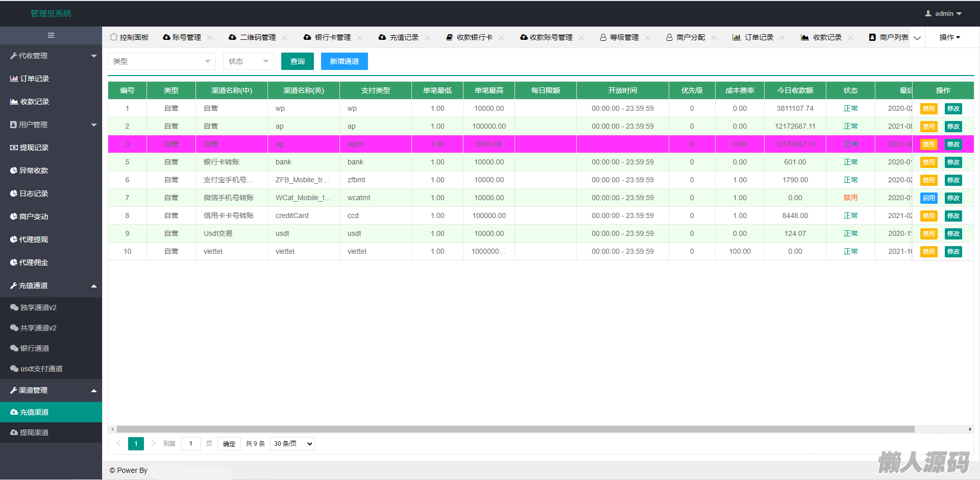
Task: Go to 异常收款 in sidebar
Action: point(34,171)
